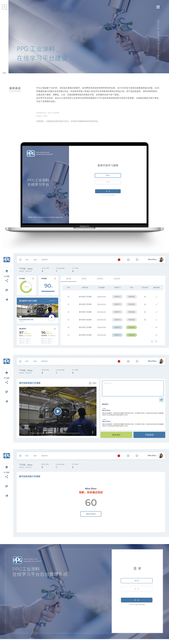Click the ticket icon in the failed-test page sidebar
This screenshot has height=644, width=169.
point(7,486)
